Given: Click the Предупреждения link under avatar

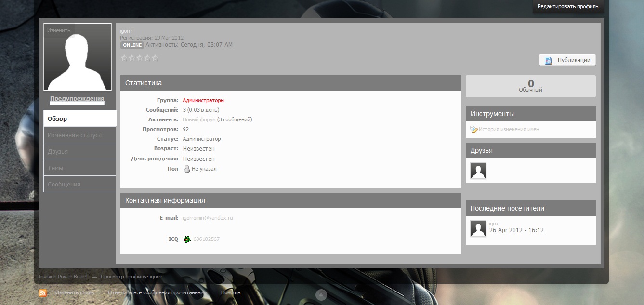Looking at the screenshot, I should click(77, 98).
